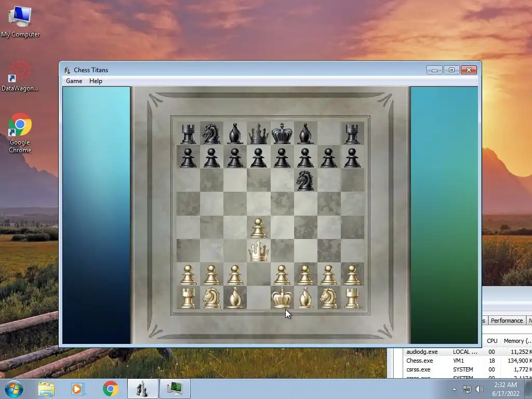Click the black rook on a8
532x399 pixels.
188,134
